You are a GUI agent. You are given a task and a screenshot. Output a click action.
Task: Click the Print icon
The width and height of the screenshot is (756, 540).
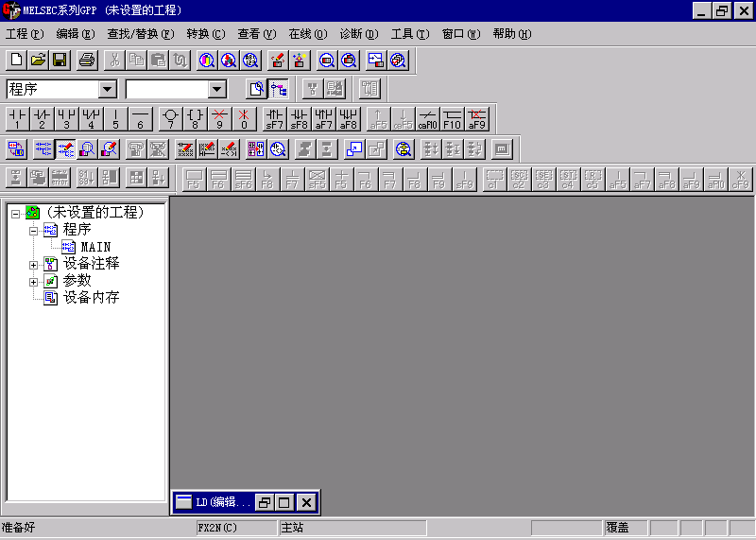tap(87, 61)
